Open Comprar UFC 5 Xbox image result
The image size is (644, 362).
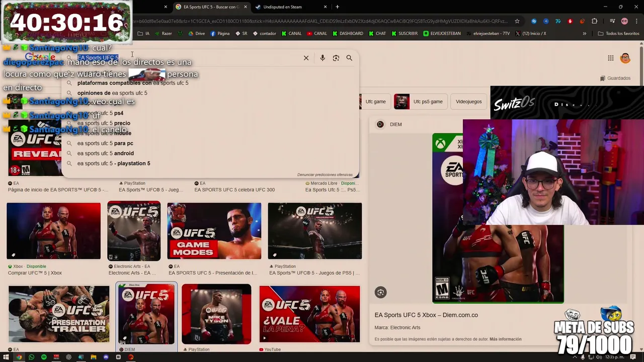tap(53, 231)
